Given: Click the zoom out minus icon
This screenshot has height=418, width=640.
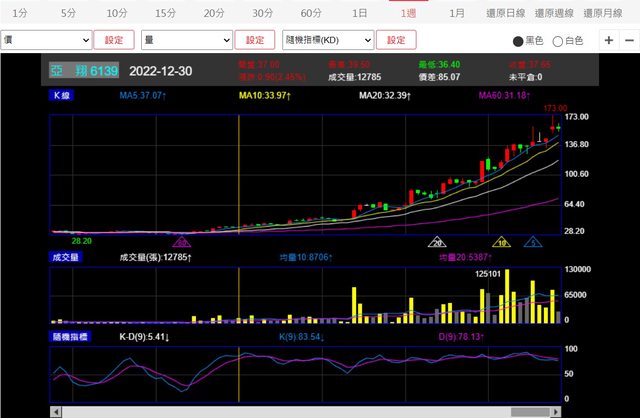Looking at the screenshot, I should (x=630, y=40).
